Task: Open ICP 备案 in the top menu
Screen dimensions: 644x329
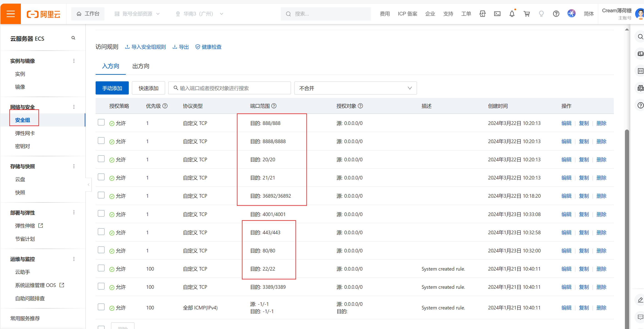Action: [407, 14]
